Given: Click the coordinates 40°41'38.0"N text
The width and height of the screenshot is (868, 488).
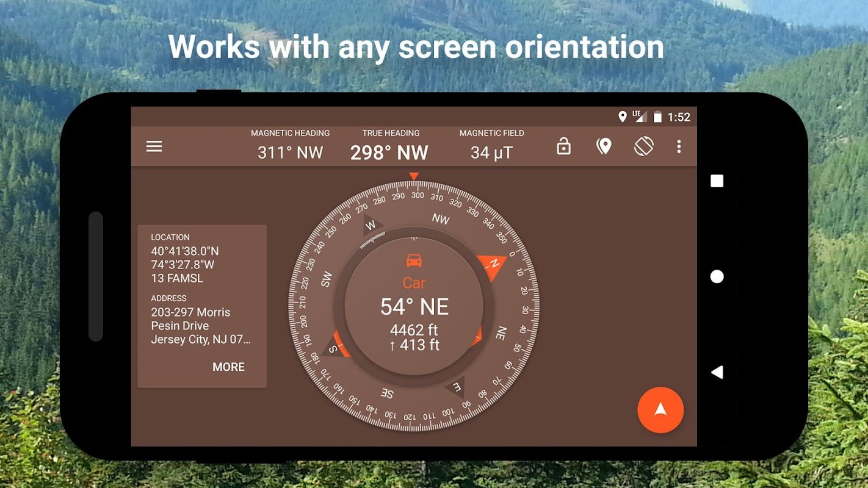Looking at the screenshot, I should point(185,251).
